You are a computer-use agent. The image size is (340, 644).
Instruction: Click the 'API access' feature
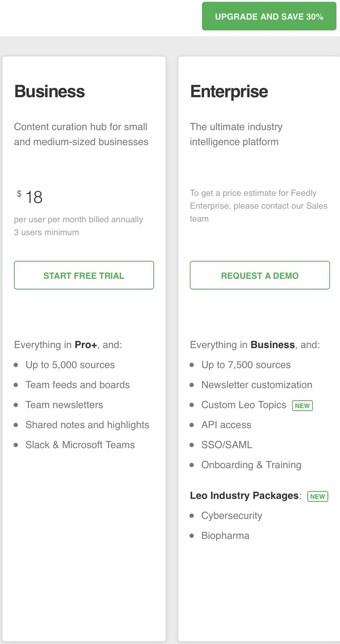pos(226,425)
